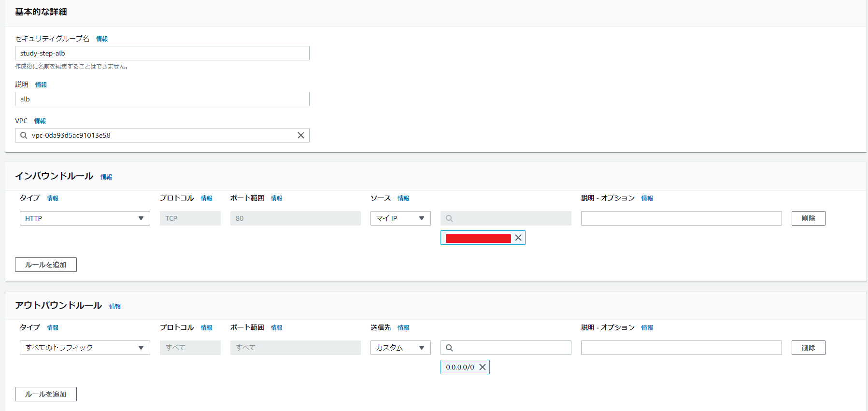Open 情報 link next to inbound ポート範囲
This screenshot has width=868, height=411.
pyautogui.click(x=277, y=198)
